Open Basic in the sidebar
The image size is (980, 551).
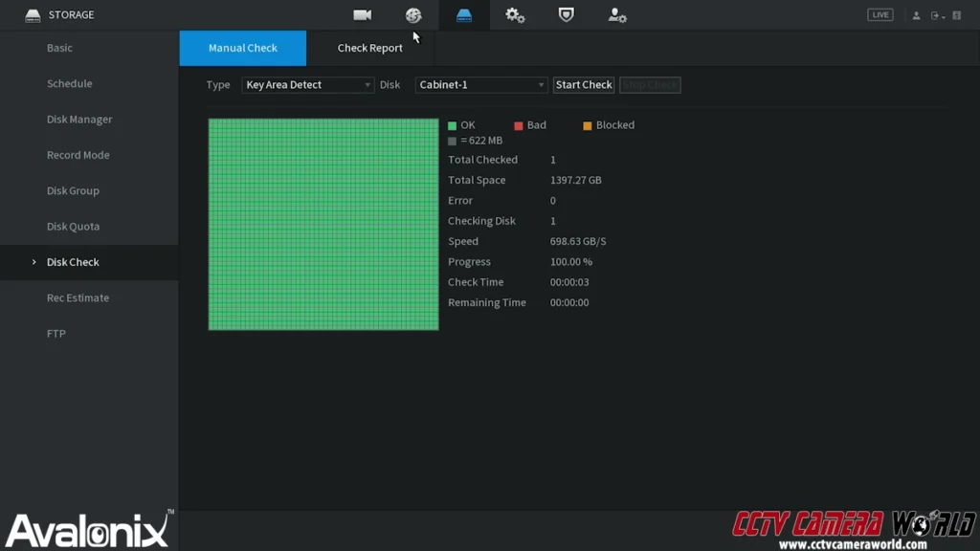pyautogui.click(x=59, y=48)
